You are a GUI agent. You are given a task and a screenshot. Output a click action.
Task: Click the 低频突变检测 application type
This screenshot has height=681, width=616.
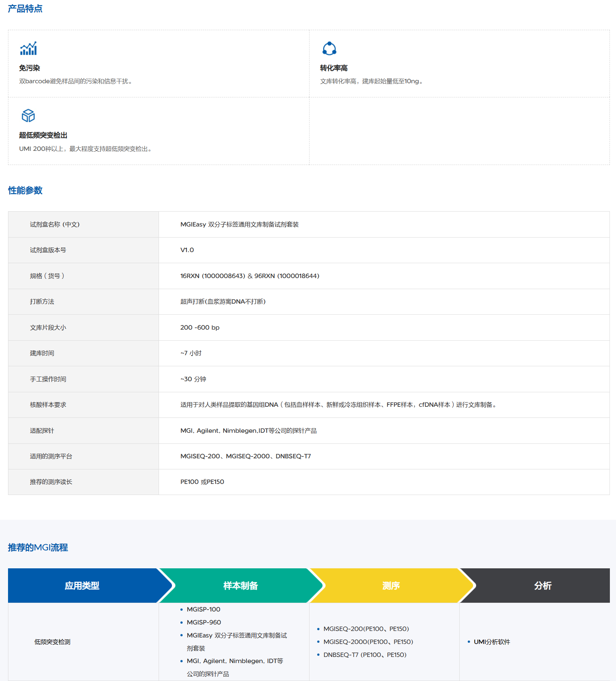point(52,642)
